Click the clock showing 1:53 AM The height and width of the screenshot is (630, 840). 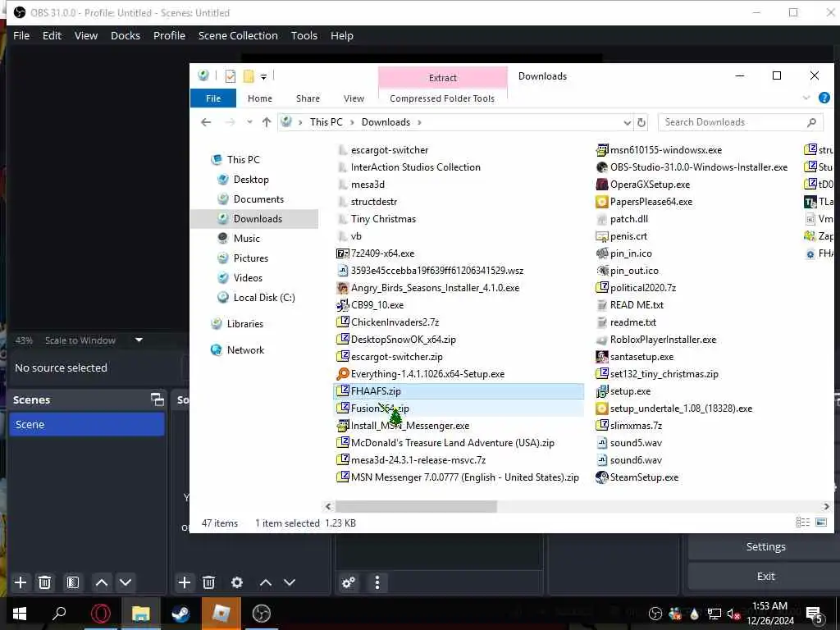tap(769, 606)
